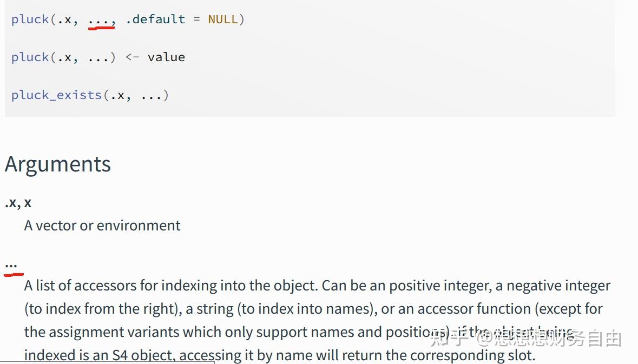The width and height of the screenshot is (638, 364).
Task: Click the underlined dots in first code line
Action: point(101,21)
